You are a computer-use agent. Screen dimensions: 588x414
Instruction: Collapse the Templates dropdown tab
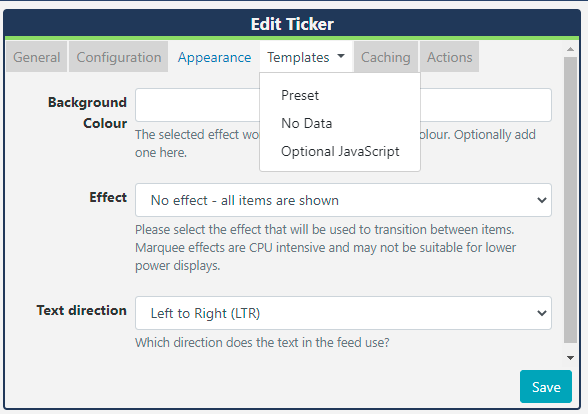tap(306, 57)
